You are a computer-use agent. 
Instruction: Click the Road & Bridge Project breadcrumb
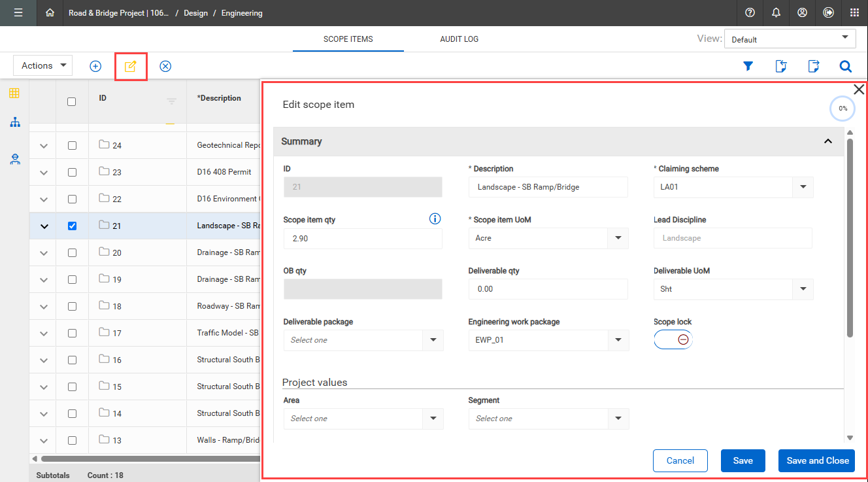tap(119, 13)
